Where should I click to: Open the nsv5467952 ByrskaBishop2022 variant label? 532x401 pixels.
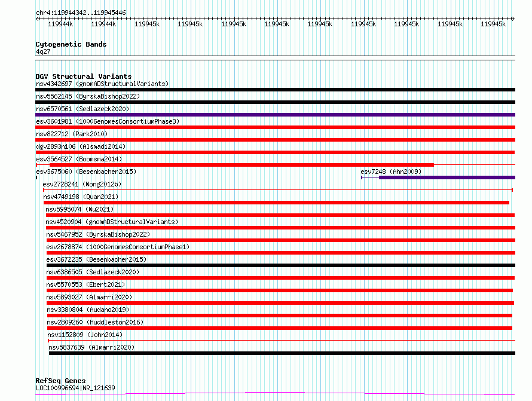(98, 234)
